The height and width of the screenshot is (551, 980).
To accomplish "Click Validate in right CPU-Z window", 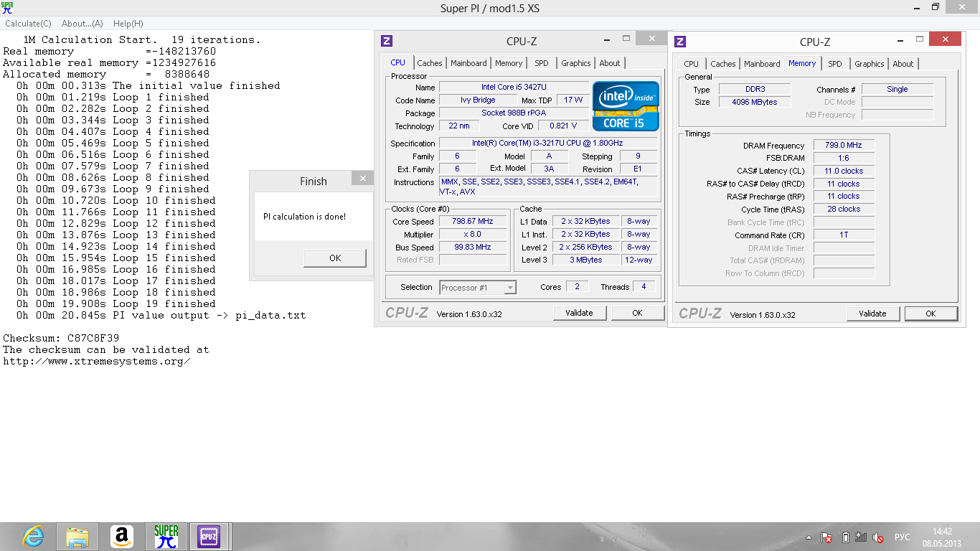I will click(872, 314).
